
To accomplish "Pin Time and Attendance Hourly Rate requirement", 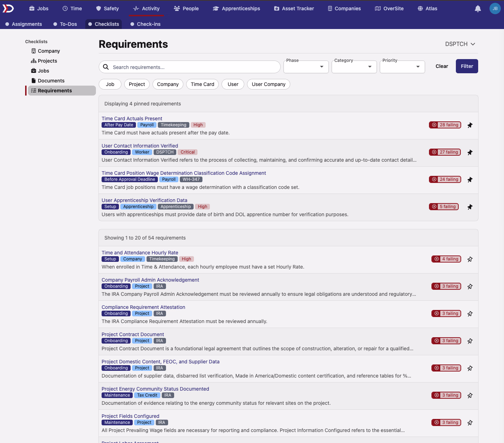I will pos(470,259).
